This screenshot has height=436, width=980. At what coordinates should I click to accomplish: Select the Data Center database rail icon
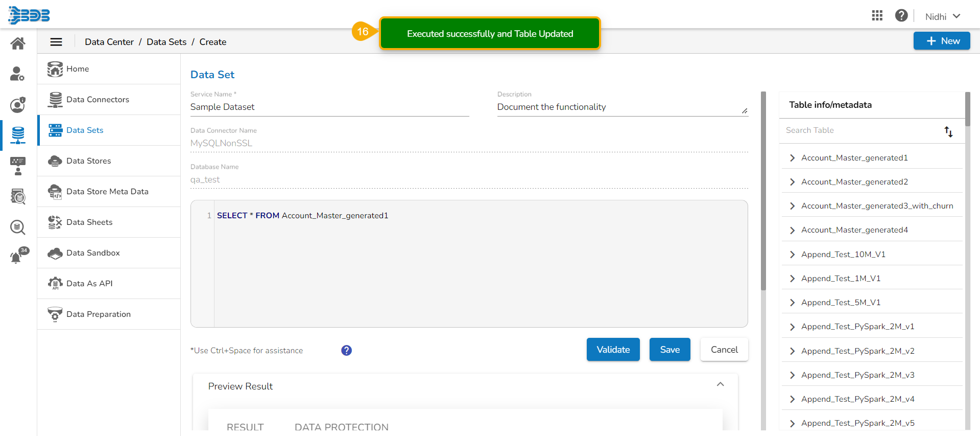(x=18, y=135)
